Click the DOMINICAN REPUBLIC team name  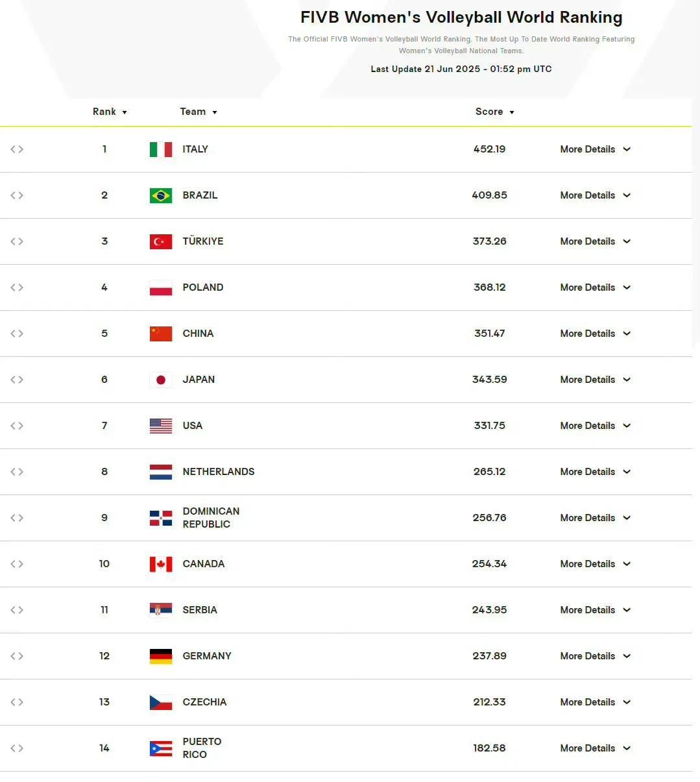tap(211, 518)
